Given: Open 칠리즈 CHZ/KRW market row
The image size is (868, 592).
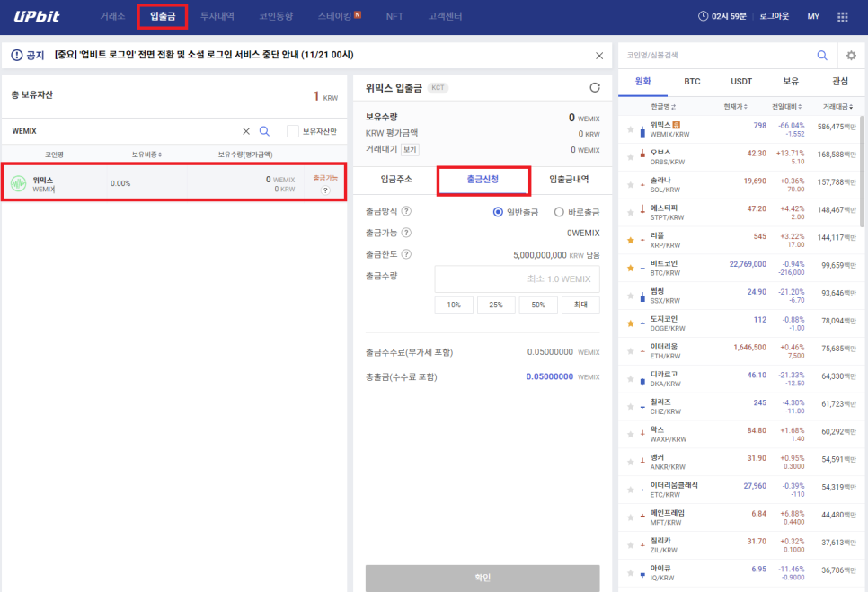Looking at the screenshot, I should (x=739, y=407).
